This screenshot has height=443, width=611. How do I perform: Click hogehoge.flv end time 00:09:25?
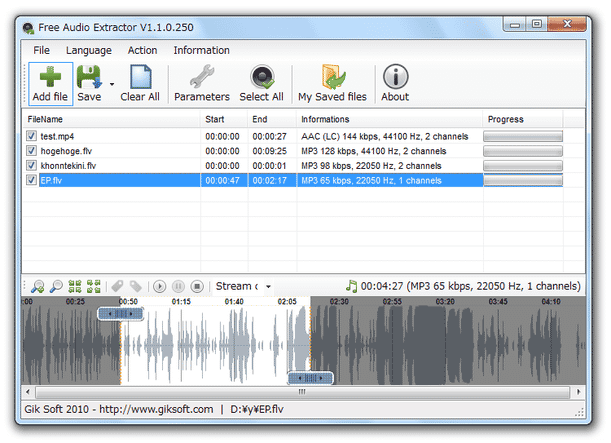(x=269, y=151)
